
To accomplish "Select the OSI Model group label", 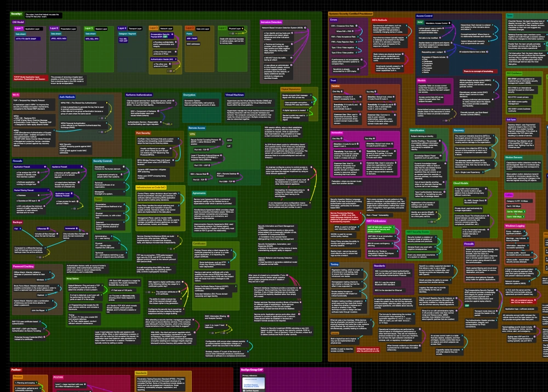I will click(18, 22).
